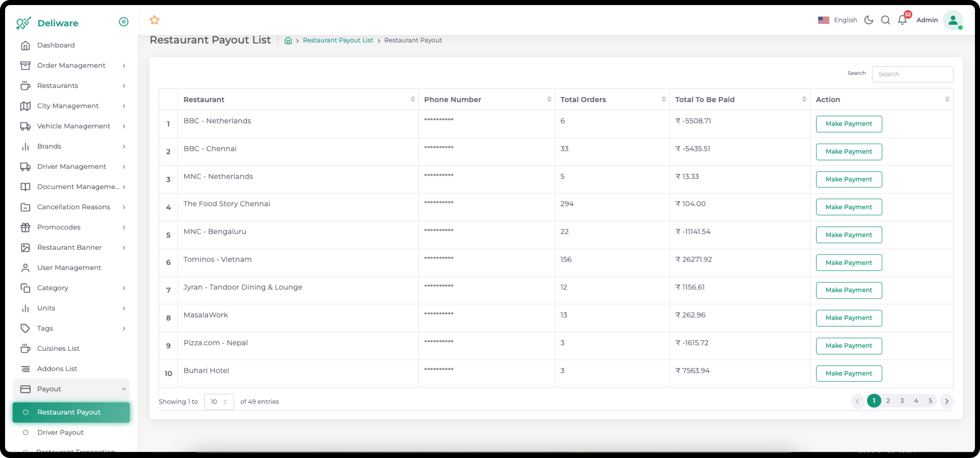The image size is (980, 458).
Task: Click the table Search input field
Action: click(x=912, y=74)
